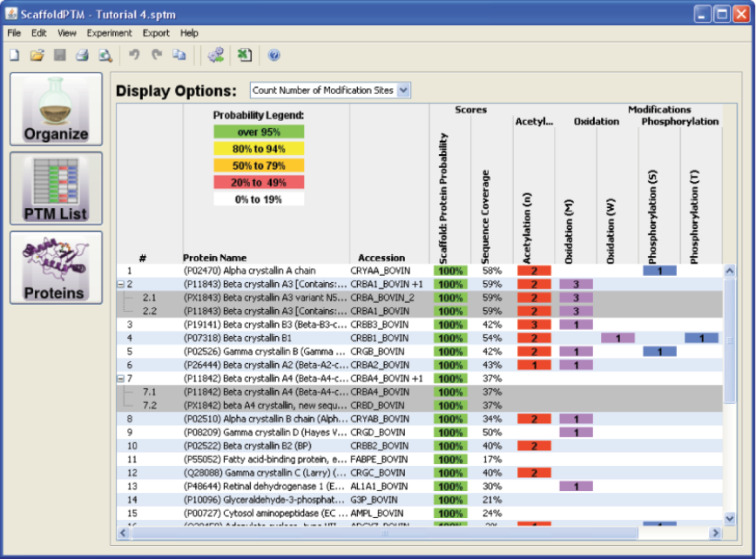This screenshot has width=756, height=559.
Task: Click accession FABPE_BOVIN
Action: tap(379, 460)
